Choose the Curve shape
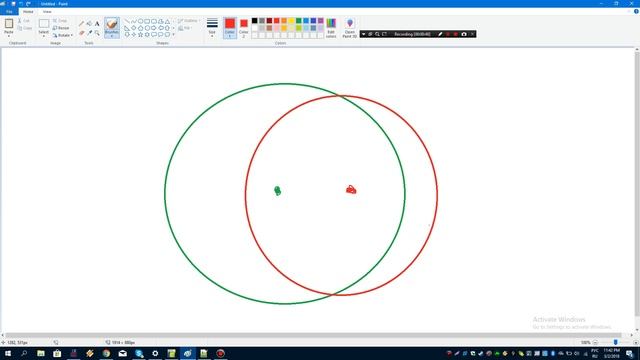 pos(133,21)
